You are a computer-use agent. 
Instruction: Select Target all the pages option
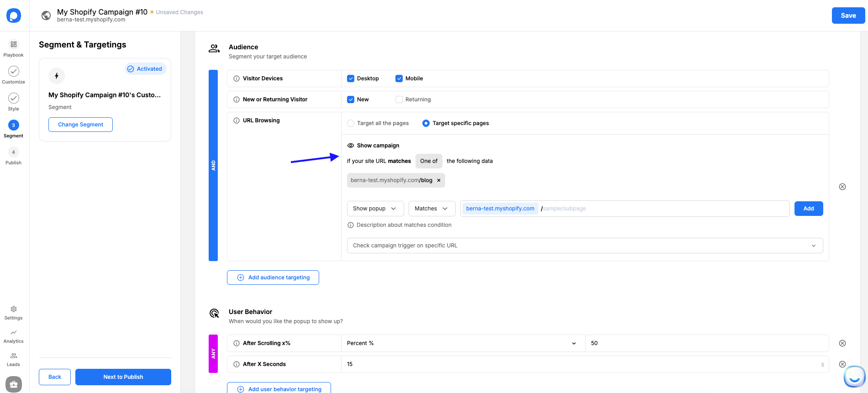(x=351, y=123)
